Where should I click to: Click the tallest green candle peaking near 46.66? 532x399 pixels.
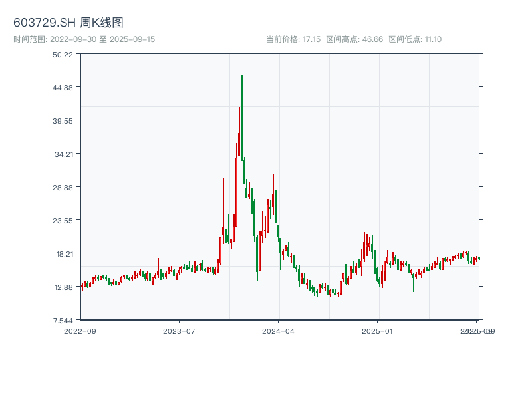tap(242, 118)
